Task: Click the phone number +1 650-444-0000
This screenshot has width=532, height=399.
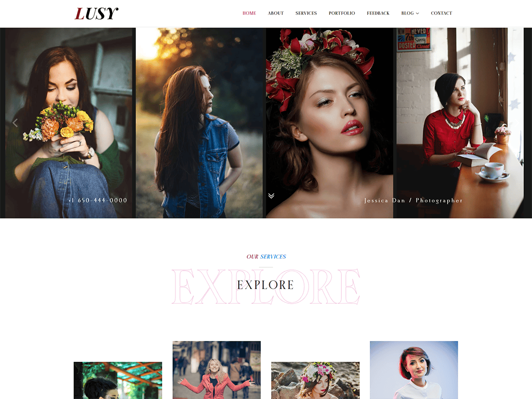Action: click(x=98, y=200)
